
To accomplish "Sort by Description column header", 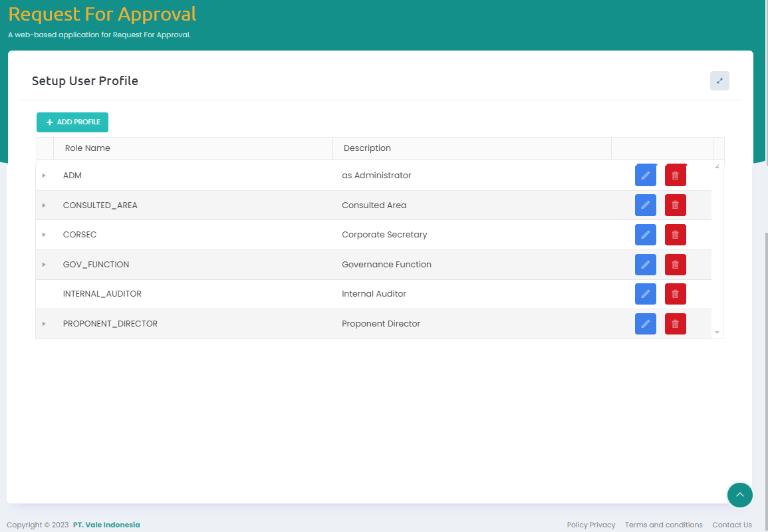I will [367, 148].
